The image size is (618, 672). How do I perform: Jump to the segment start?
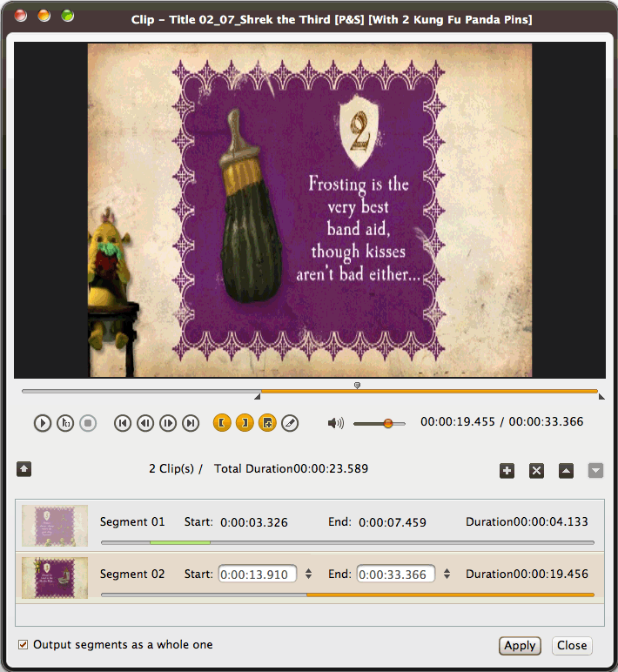(x=123, y=423)
